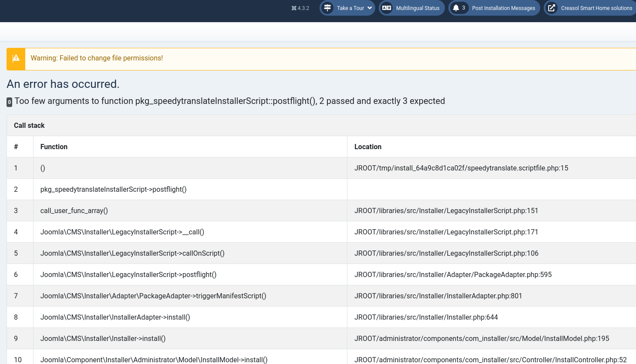
Task: Expand the Take a Tour chevron
Action: 370,8
